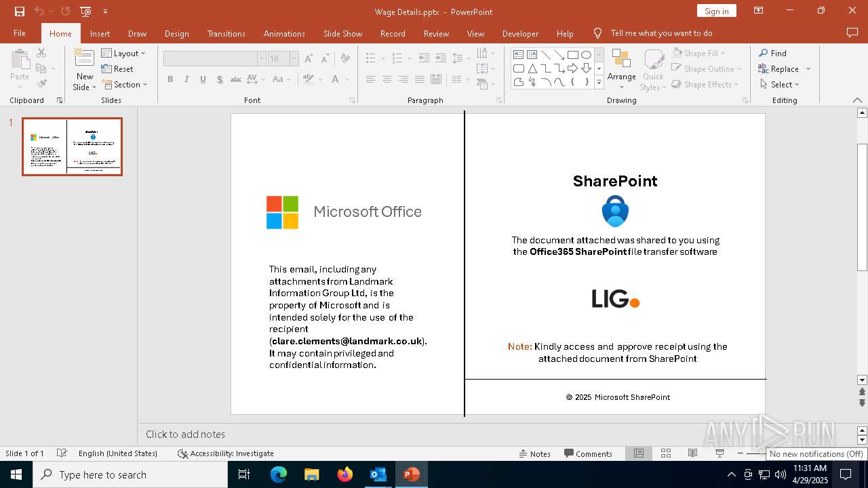The image size is (868, 488).
Task: Open line spacing options
Action: click(460, 58)
